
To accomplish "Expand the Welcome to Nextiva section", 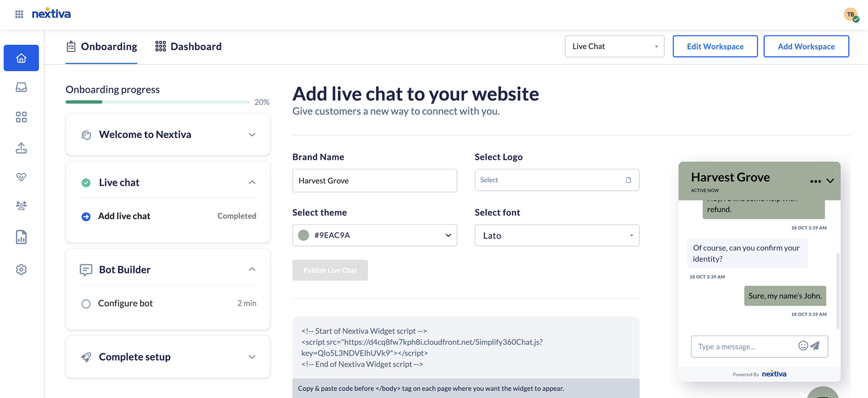I will (x=252, y=135).
